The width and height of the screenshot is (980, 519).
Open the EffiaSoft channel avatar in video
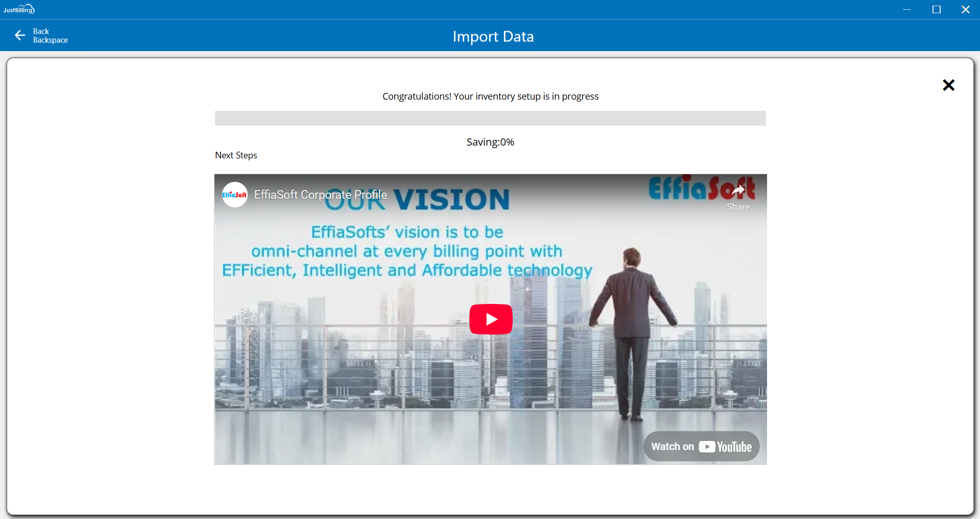235,195
